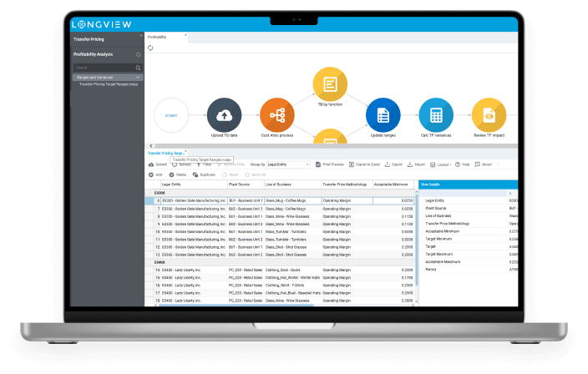Select the TB by function node
Viewport: 588px width, 374px height.
(330, 84)
